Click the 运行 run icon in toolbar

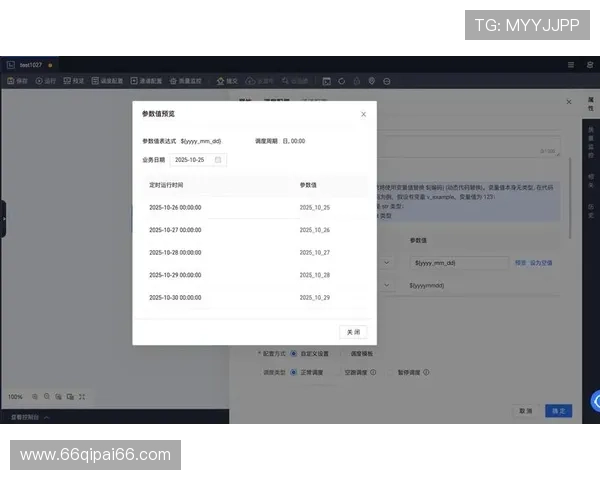[39, 81]
